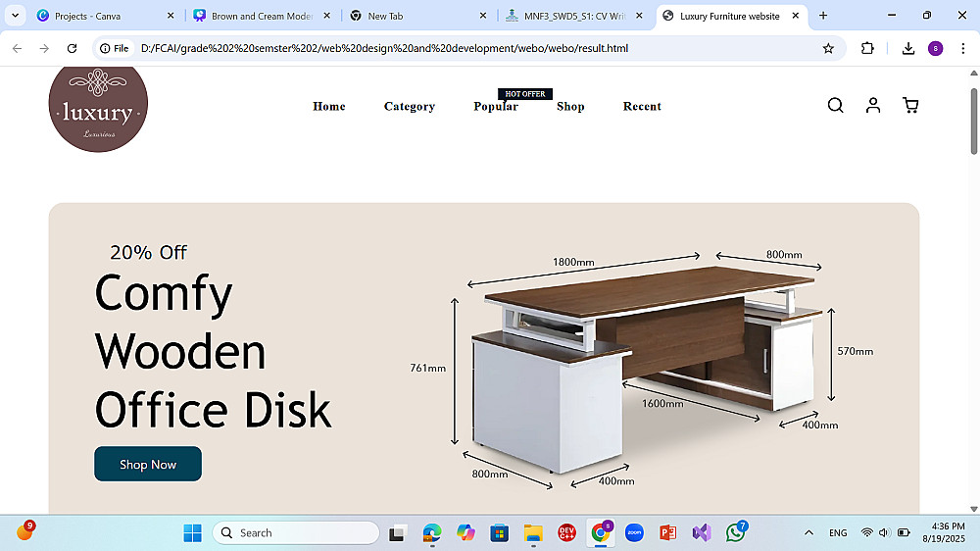The height and width of the screenshot is (551, 980).
Task: Launch Microsoft Edge from the taskbar
Action: [432, 533]
